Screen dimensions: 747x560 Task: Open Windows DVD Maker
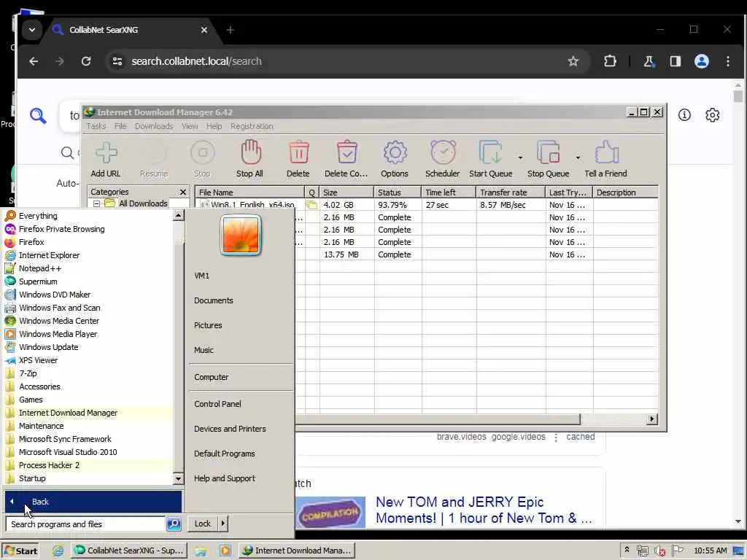[x=88, y=295]
